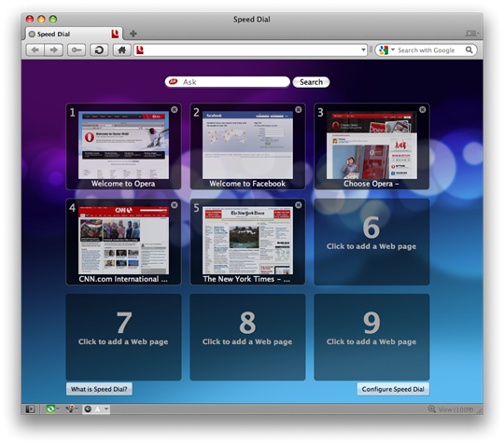Click the magnifier in the Google search field
Image resolution: width=504 pixels, height=444 pixels.
click(x=469, y=49)
